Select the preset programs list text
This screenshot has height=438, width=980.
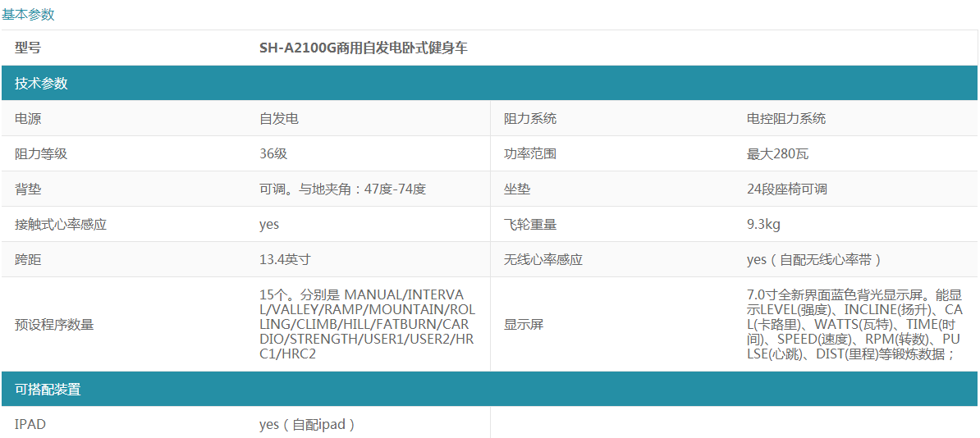coord(366,324)
